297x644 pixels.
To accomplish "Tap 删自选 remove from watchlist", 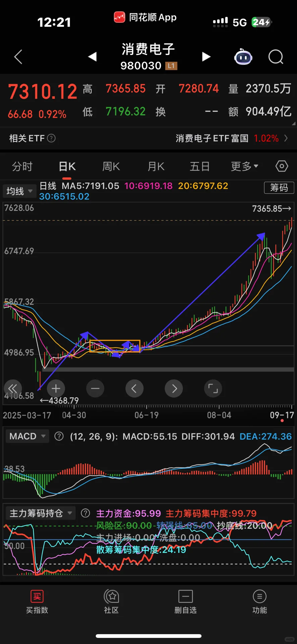I will pos(185,601).
